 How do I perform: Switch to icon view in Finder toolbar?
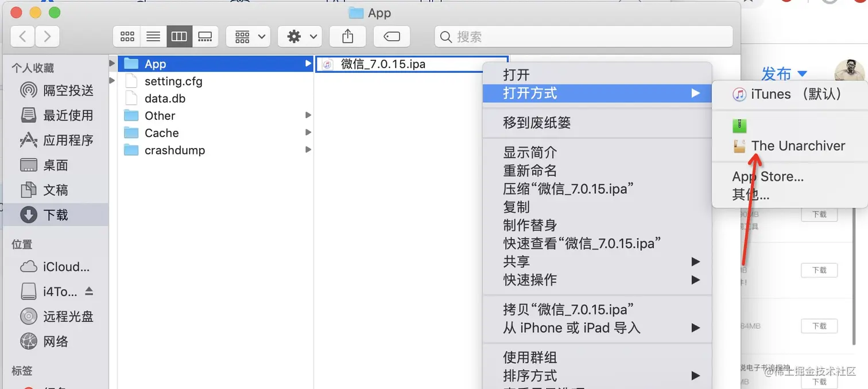127,37
